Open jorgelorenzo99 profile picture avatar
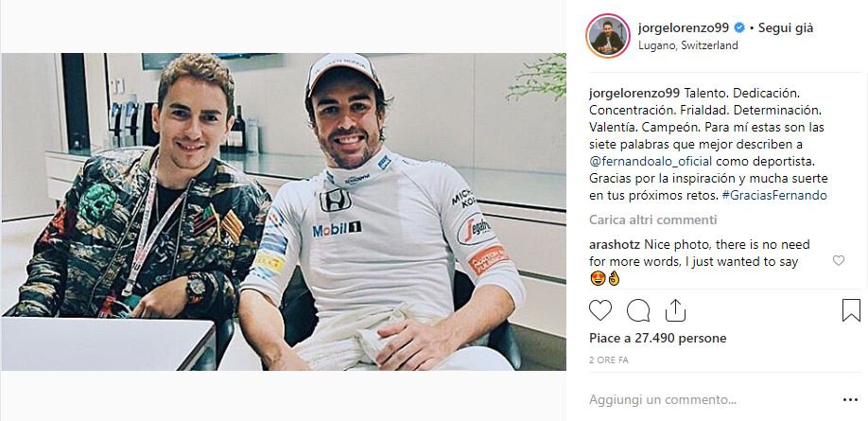868x421 pixels. [608, 36]
